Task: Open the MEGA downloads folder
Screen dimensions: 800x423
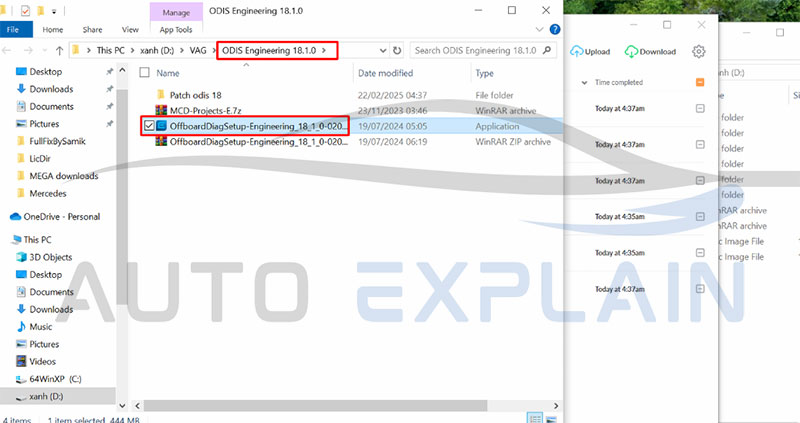Action: (63, 176)
